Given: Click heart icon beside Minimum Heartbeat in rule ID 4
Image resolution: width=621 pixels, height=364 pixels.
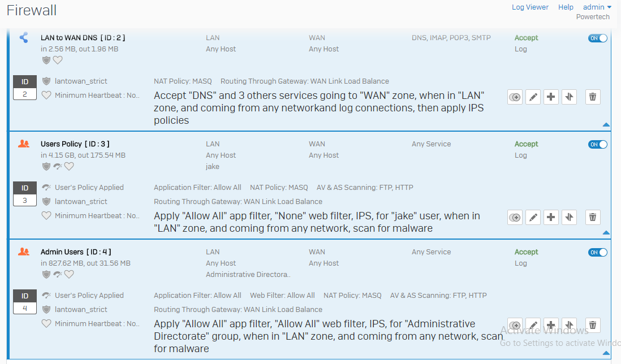Looking at the screenshot, I should 46,323.
